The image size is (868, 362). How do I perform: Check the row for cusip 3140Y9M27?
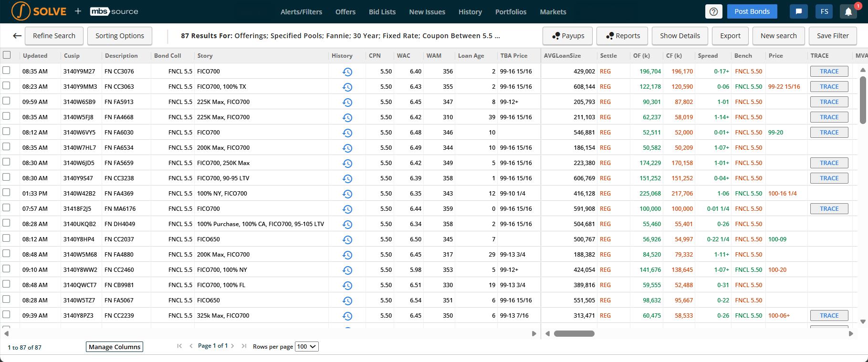tap(6, 70)
